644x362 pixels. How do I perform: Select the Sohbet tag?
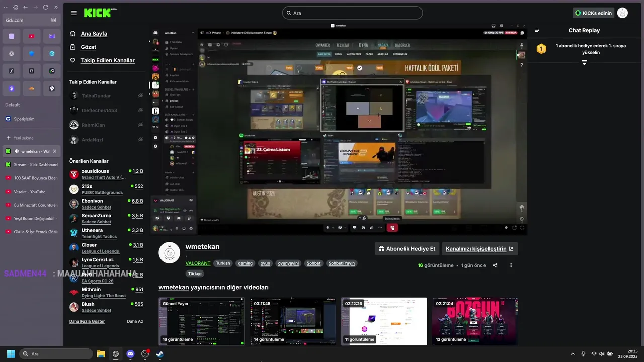pyautogui.click(x=313, y=263)
